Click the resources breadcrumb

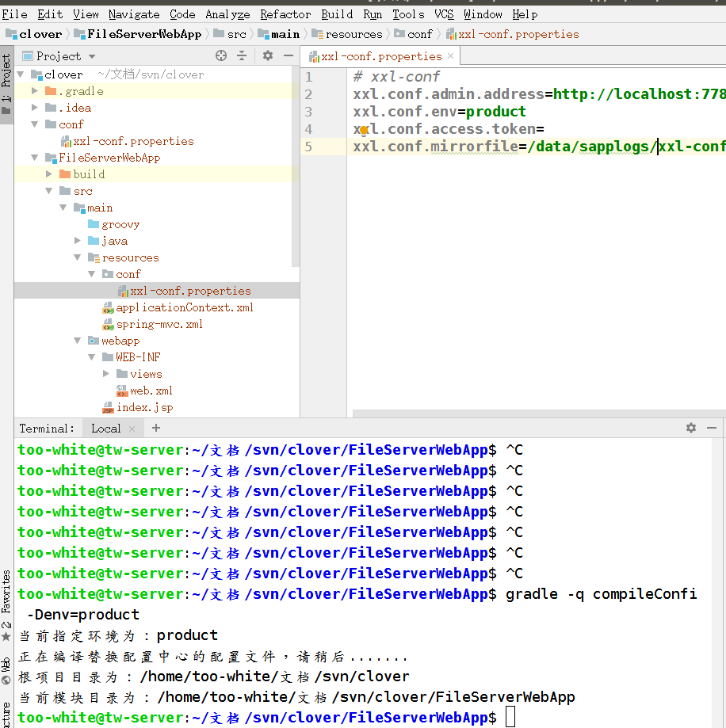347,34
